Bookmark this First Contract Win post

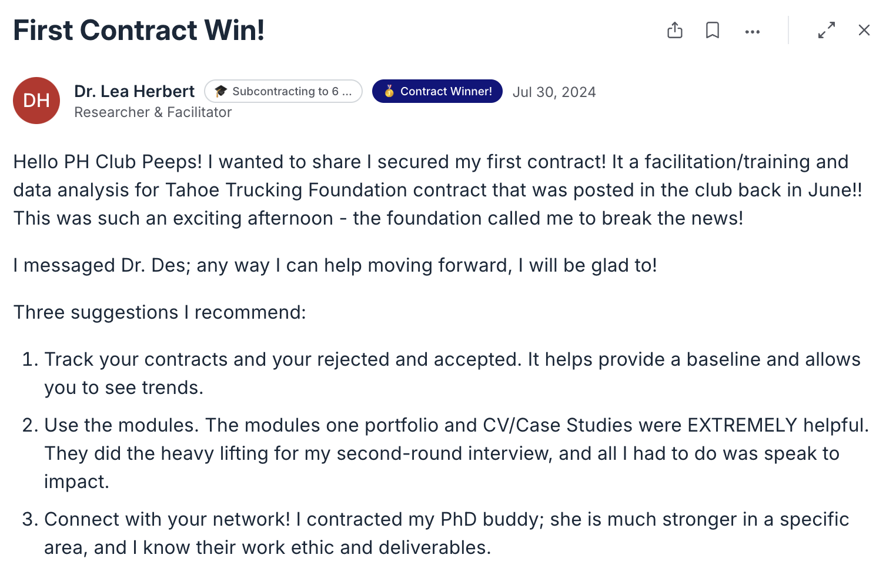713,30
